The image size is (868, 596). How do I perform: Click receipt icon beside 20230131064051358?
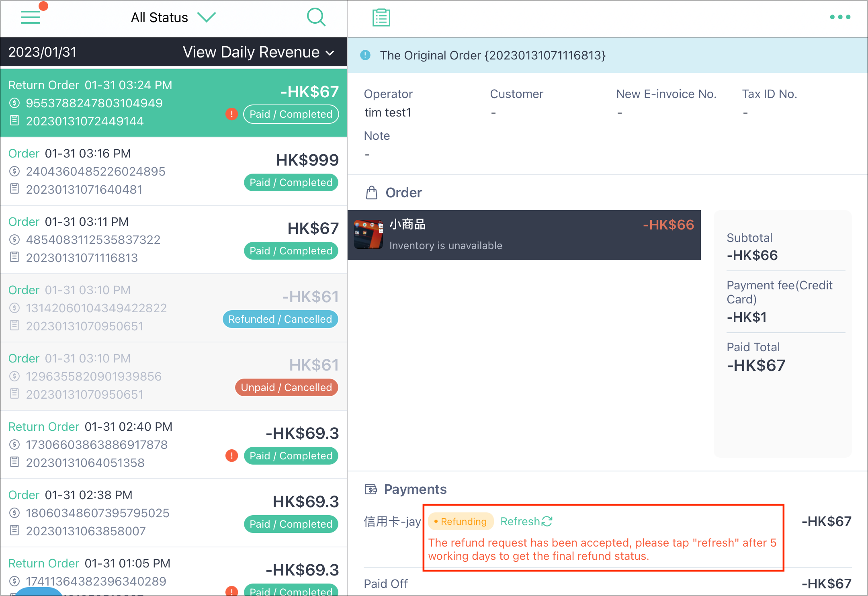(14, 462)
